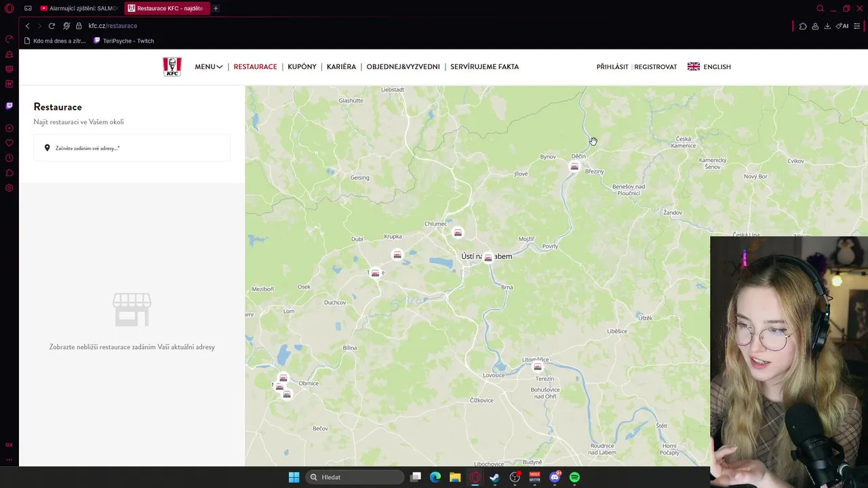The image size is (868, 488).
Task: Select the KFC restaurant marker at Děčín
Action: pos(574,167)
